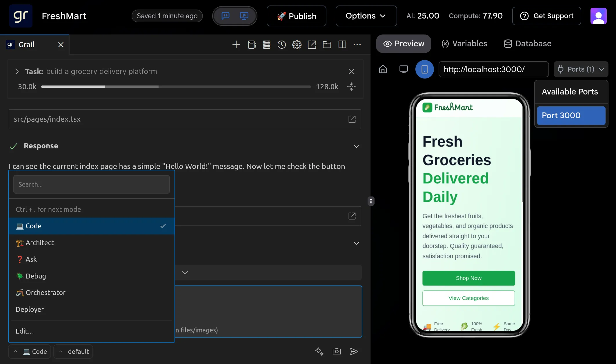Viewport: 616px width, 364px height.
Task: Collapse the second response section chevron
Action: coord(357,243)
